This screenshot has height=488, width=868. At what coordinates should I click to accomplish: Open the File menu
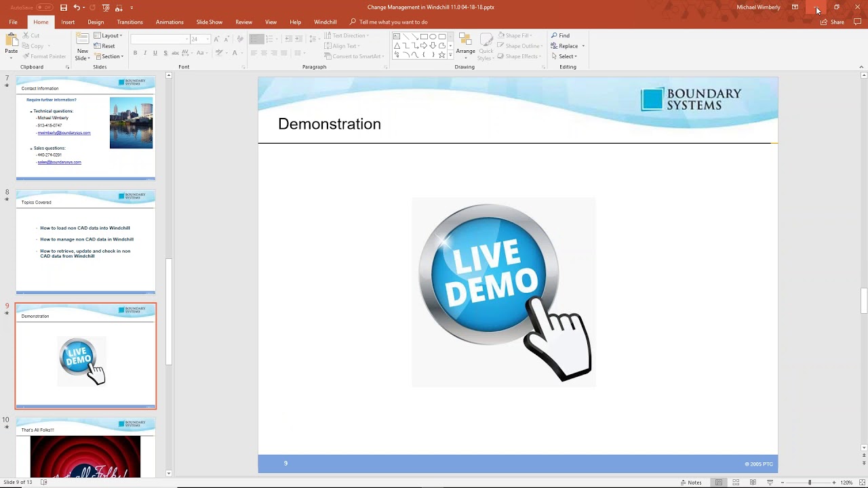(x=13, y=22)
